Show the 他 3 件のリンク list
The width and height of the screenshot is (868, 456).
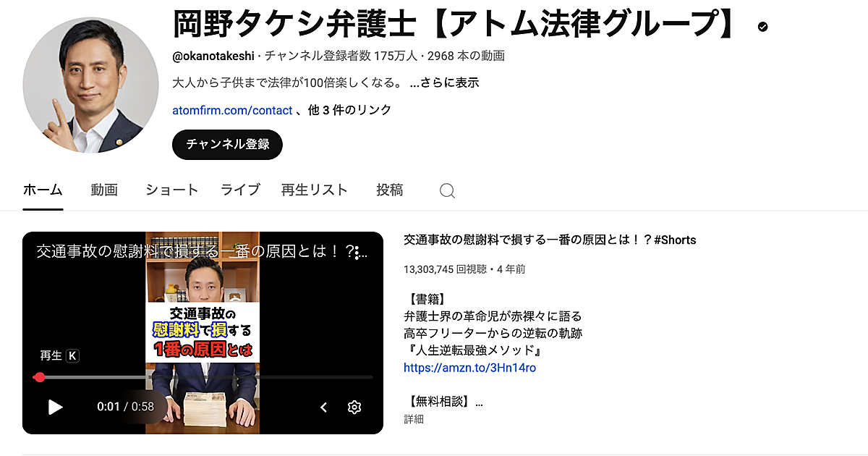coord(349,110)
